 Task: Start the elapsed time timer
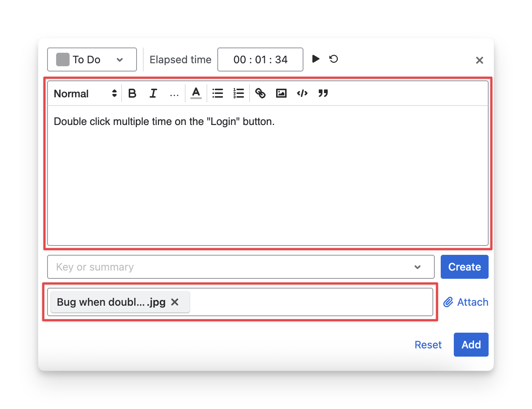tap(316, 59)
